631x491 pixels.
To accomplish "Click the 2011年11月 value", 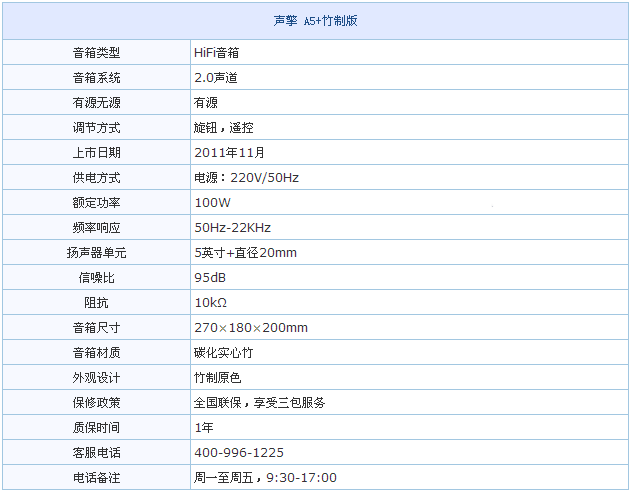I will (229, 152).
